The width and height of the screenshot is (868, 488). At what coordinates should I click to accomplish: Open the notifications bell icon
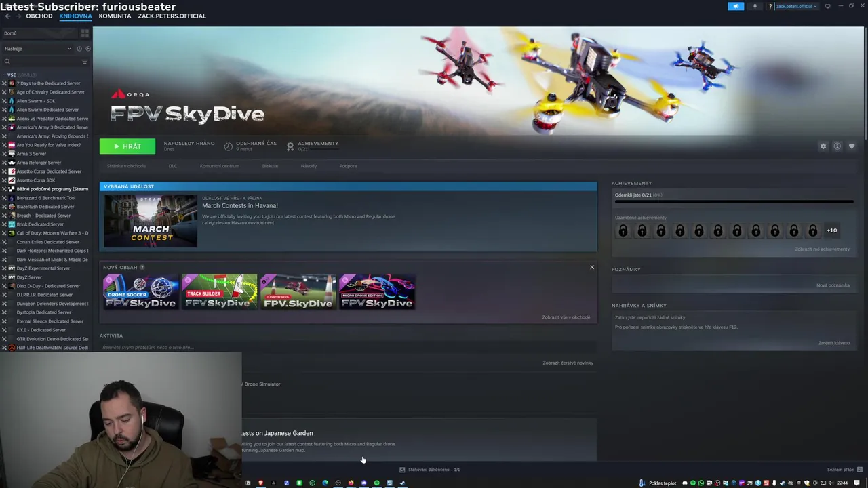[x=755, y=6]
